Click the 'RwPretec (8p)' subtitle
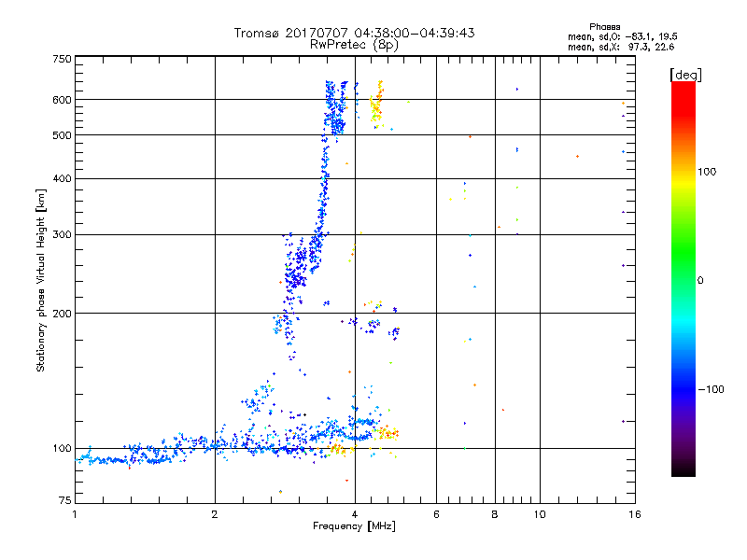 pos(354,45)
